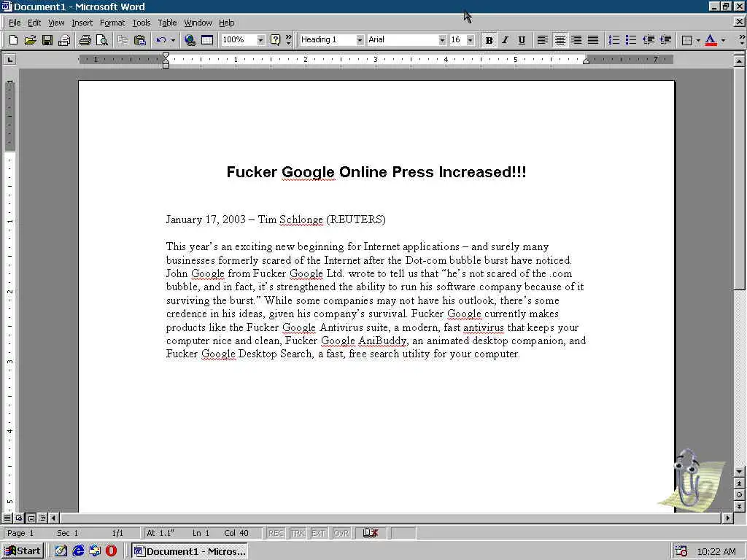Viewport: 747px width, 560px height.
Task: Click the vertical scrollbar thumb
Action: click(x=739, y=179)
